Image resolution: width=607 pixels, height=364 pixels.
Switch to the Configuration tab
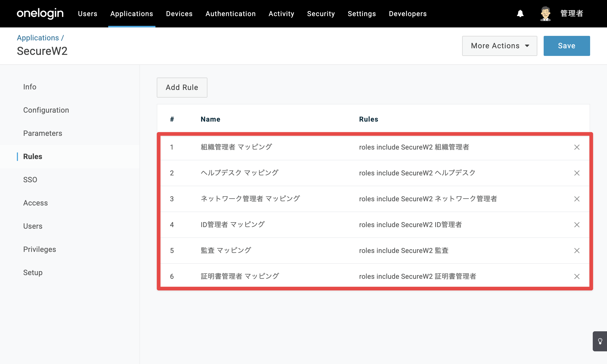(46, 110)
